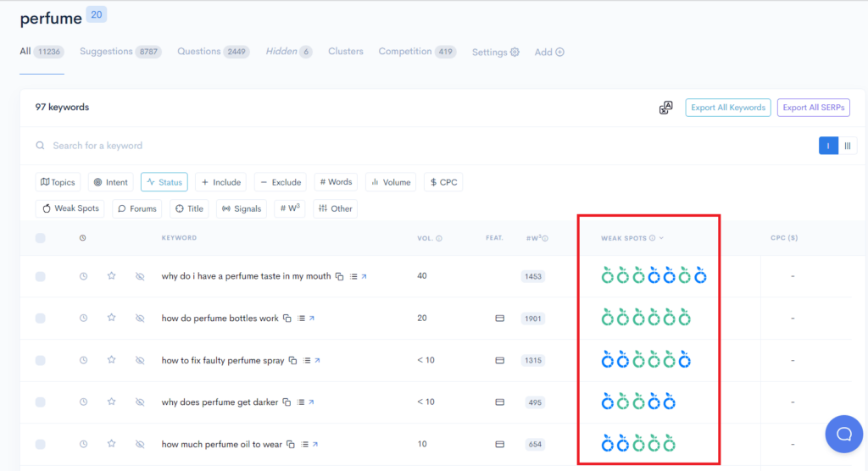868x471 pixels.
Task: Star the 'how to fix faulty perfume spray' keyword
Action: [111, 360]
